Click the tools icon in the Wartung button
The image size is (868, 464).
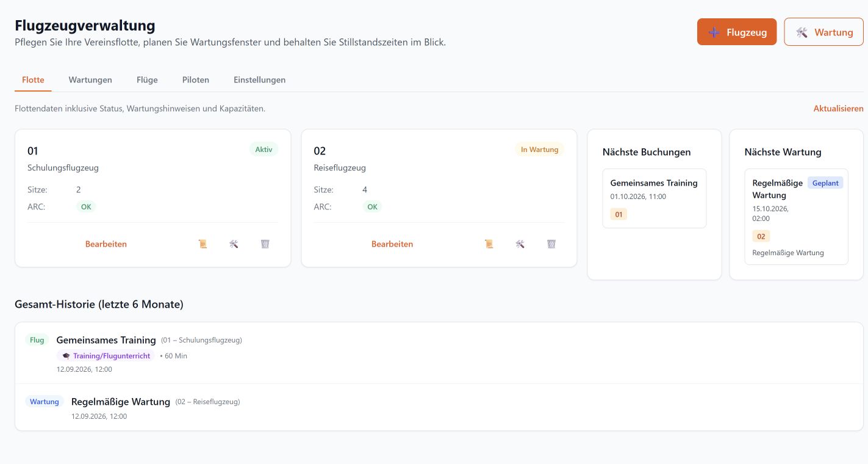(802, 32)
